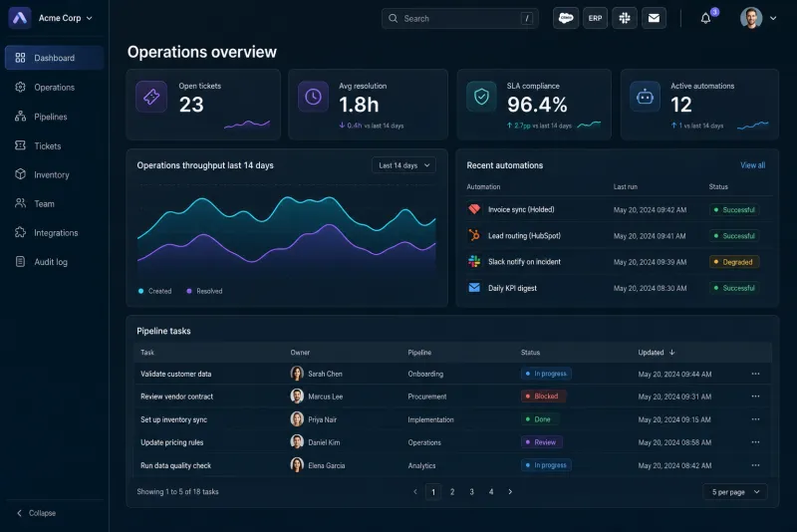This screenshot has height=532, width=797.
Task: Open more options for Review vendor contract
Action: point(755,397)
